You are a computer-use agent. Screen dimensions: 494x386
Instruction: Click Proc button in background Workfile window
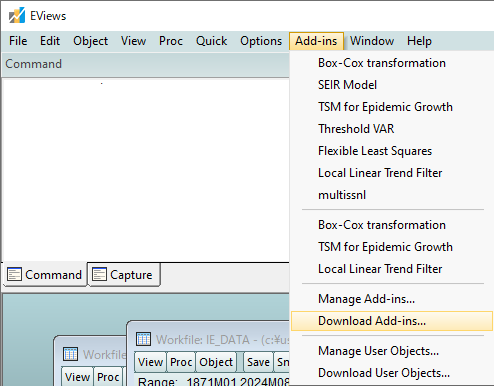coord(108,377)
